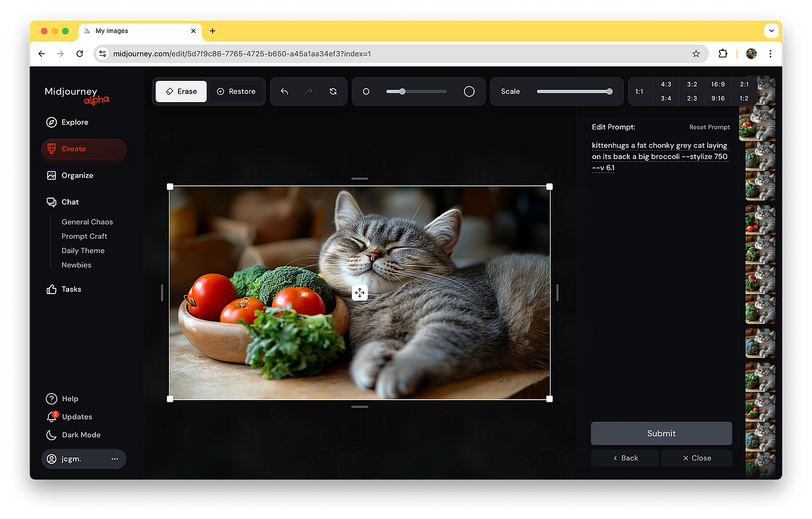Image resolution: width=812 pixels, height=519 pixels.
Task: Click the site information icon in the address bar
Action: tap(103, 54)
